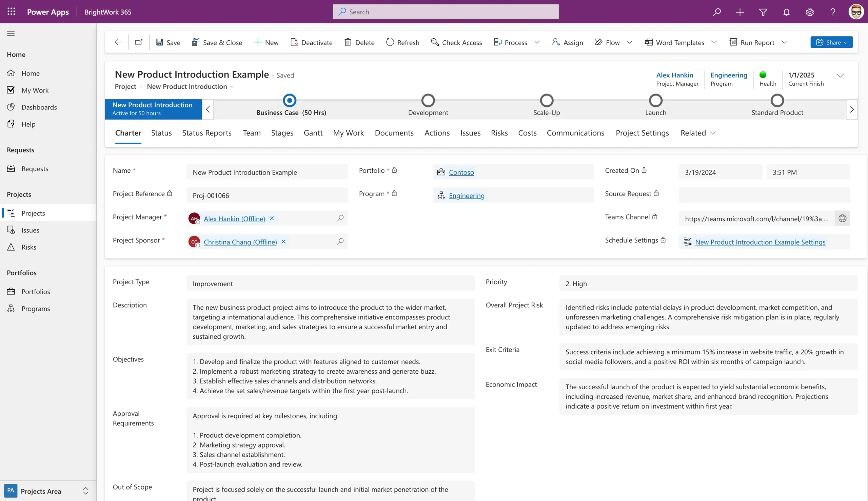Click the Run Report icon
The image size is (868, 501).
(x=733, y=42)
